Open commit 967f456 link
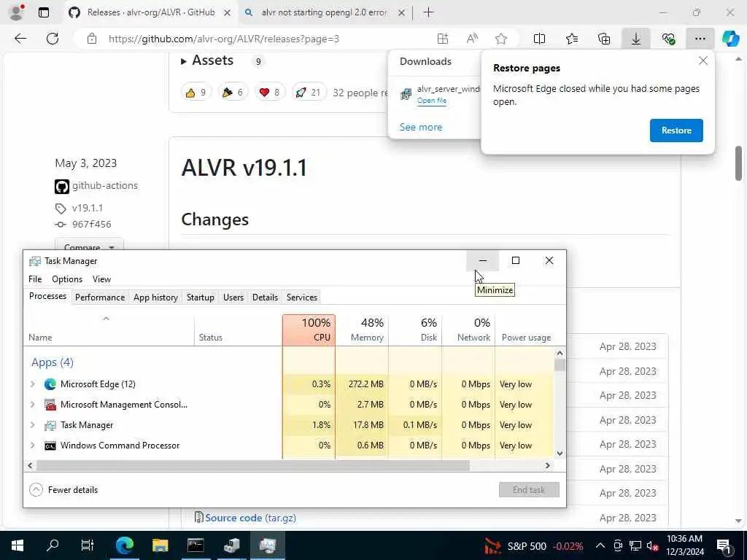 (91, 225)
